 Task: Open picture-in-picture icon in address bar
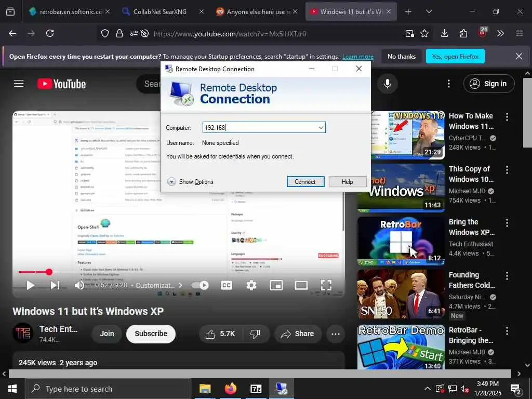pyautogui.click(x=409, y=33)
